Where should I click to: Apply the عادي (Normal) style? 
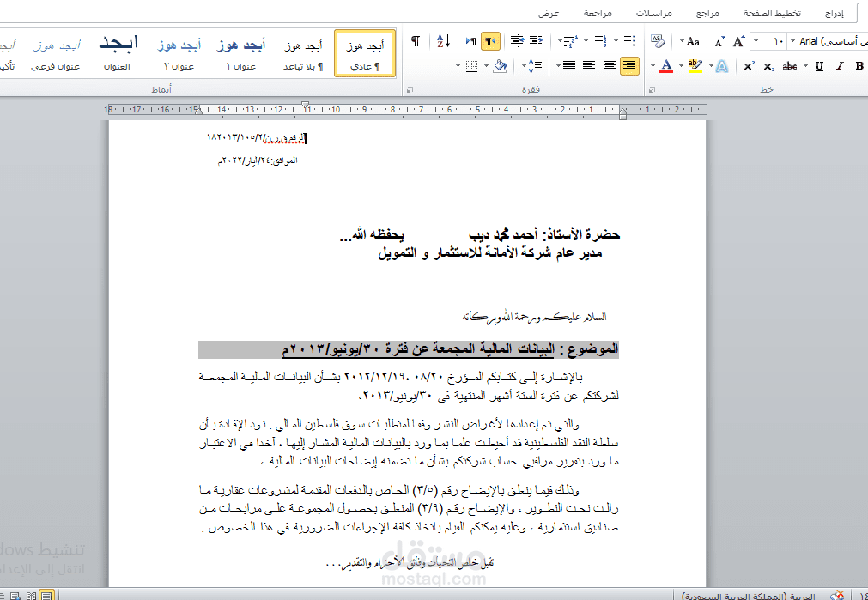[365, 54]
